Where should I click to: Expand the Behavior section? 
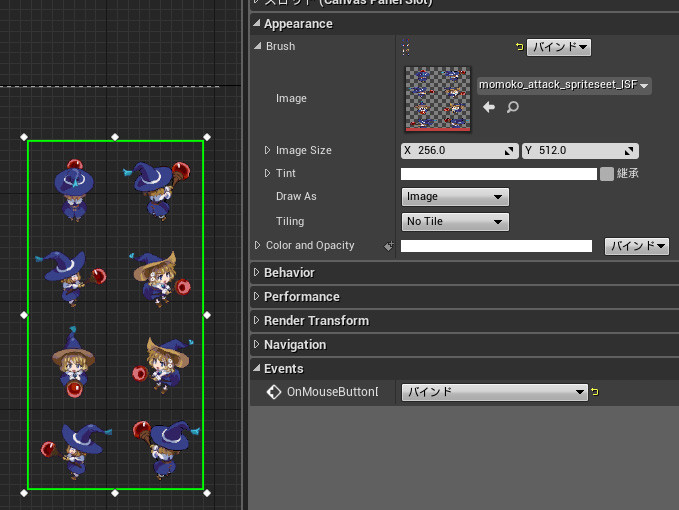point(256,272)
